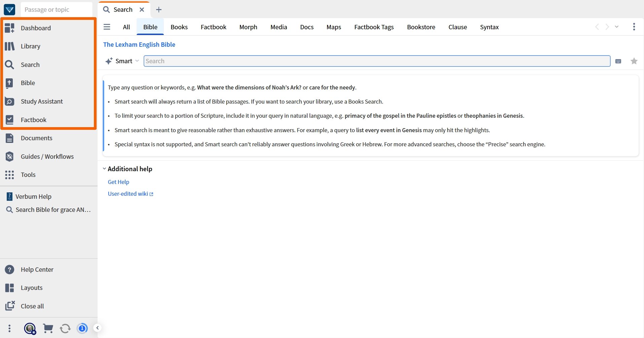644x338 pixels.
Task: Select the All search tab
Action: tap(127, 27)
